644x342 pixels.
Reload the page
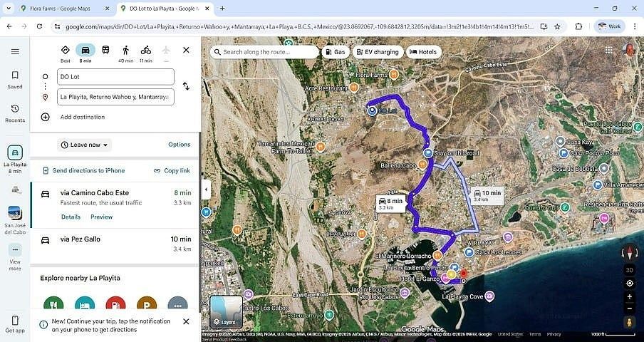39,26
